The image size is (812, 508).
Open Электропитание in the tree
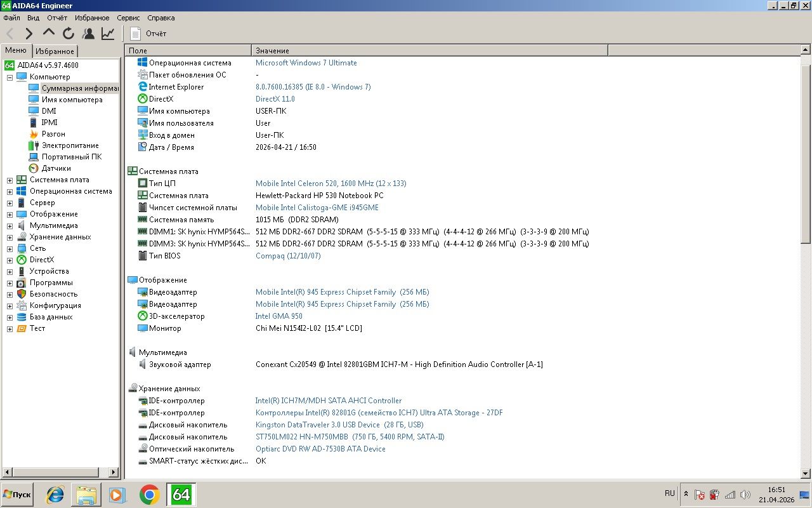point(70,145)
